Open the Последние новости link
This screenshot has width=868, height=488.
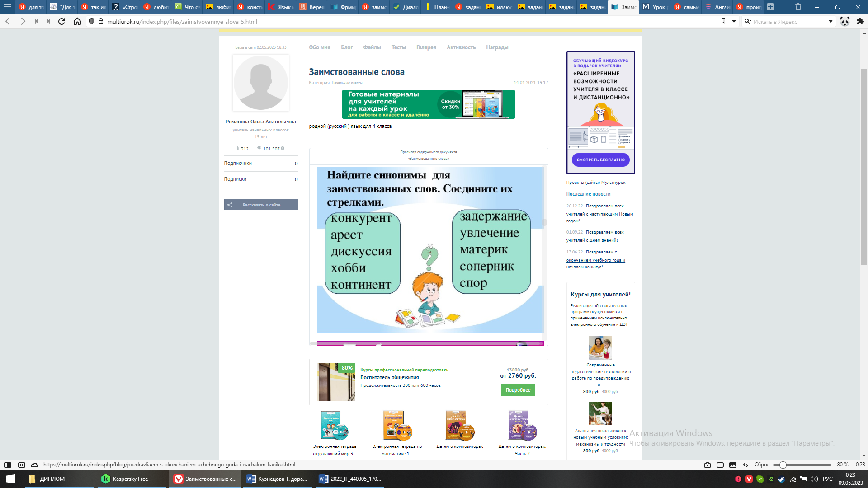(x=588, y=194)
